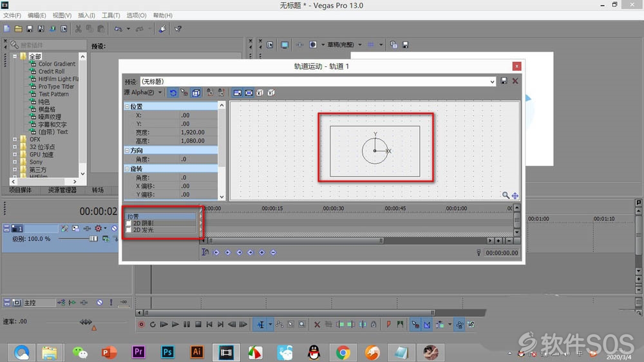Image resolution: width=644 pixels, height=362 pixels.
Task: Select Color Gradient generator in tree
Action: (x=57, y=64)
